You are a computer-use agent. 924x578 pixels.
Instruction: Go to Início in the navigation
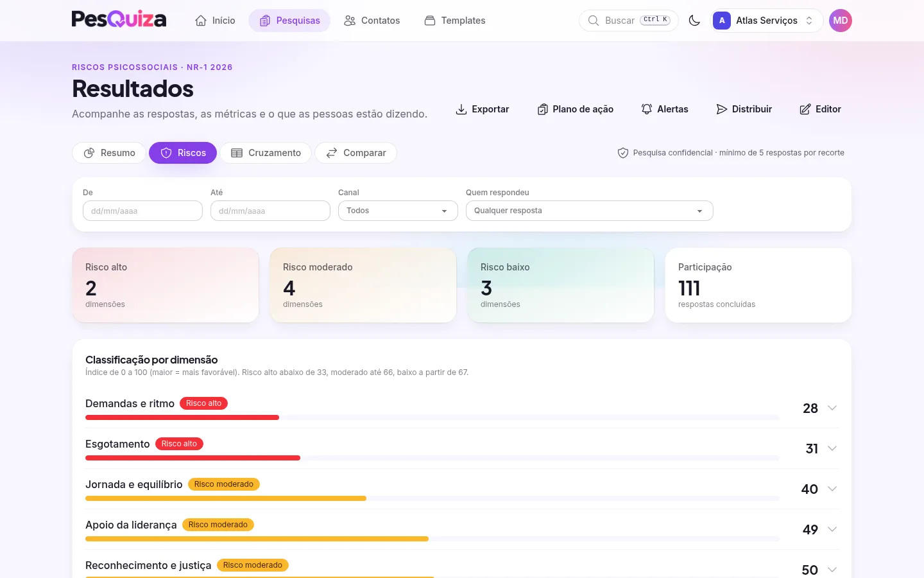tap(215, 21)
